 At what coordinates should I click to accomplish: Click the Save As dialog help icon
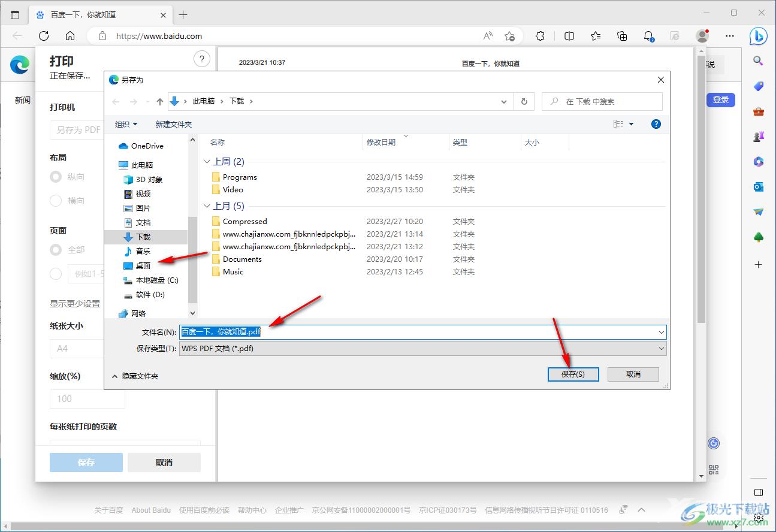pyautogui.click(x=656, y=124)
